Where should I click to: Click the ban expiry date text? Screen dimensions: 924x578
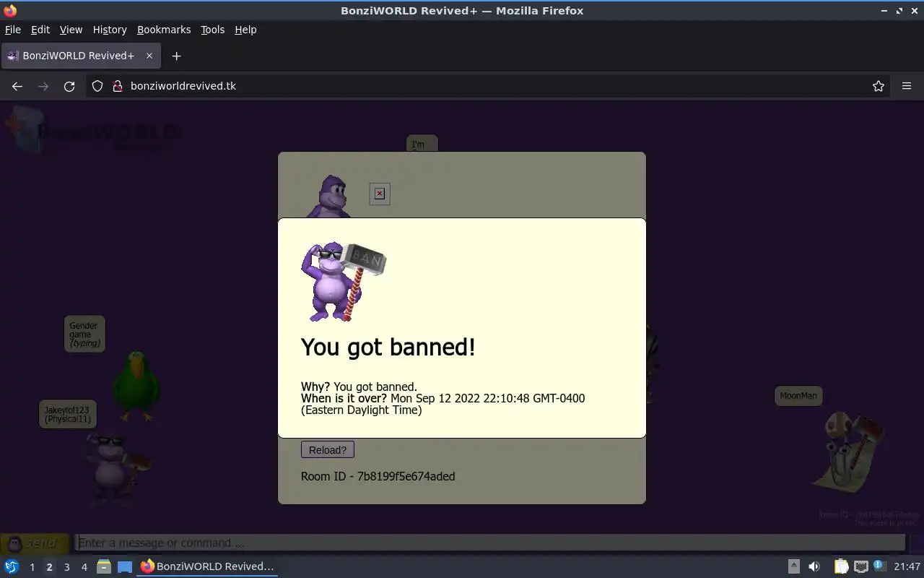(443, 404)
